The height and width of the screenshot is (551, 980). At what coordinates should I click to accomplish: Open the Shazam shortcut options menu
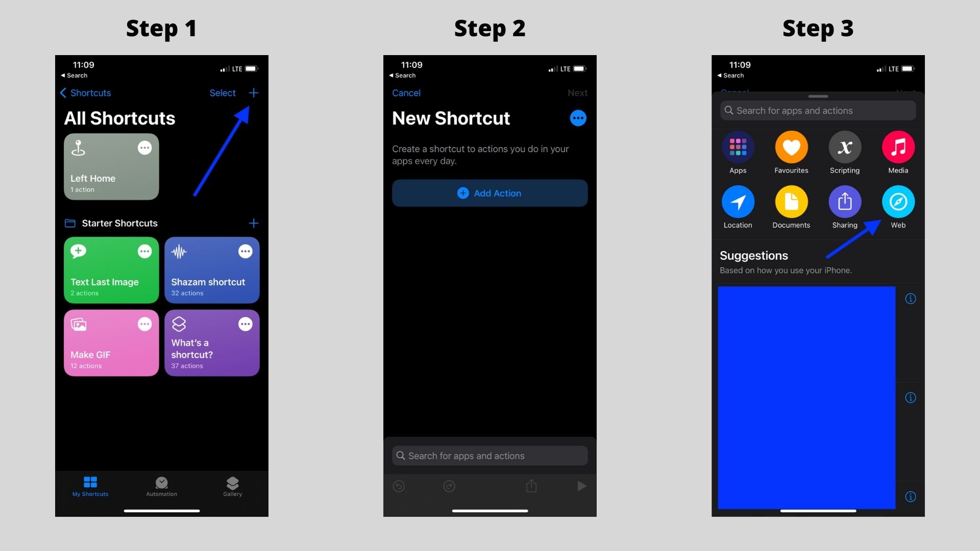point(244,252)
